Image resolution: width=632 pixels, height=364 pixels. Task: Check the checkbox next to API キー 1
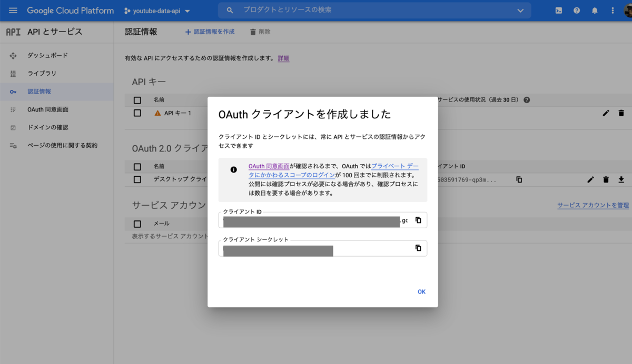click(x=137, y=113)
